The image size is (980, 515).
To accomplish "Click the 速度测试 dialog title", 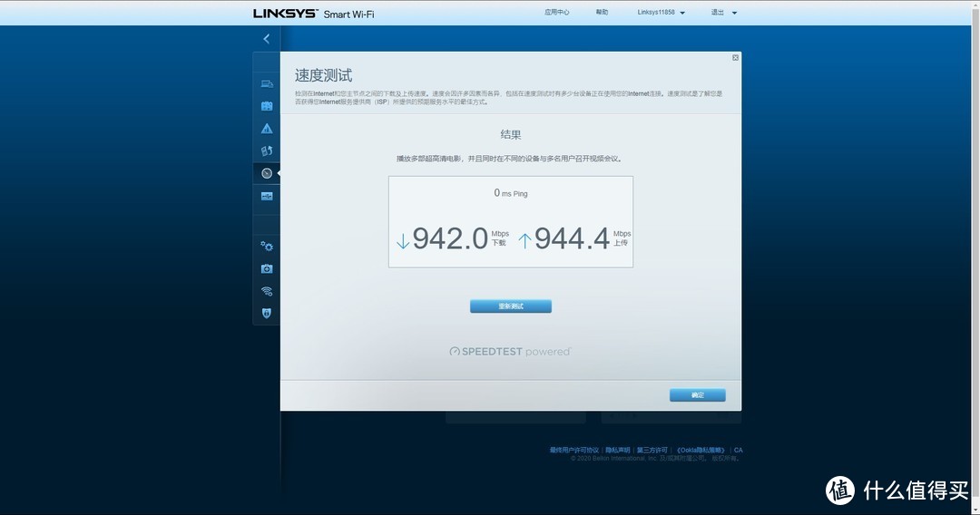I will point(323,75).
